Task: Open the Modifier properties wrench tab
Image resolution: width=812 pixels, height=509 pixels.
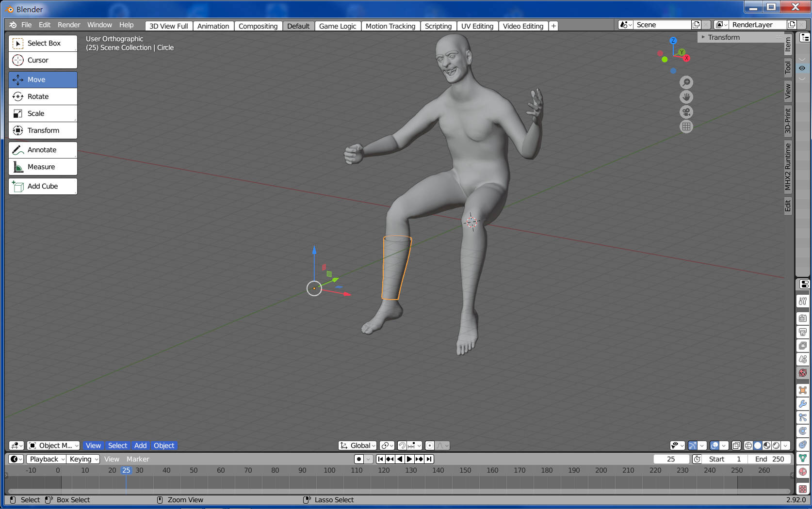Action: [803, 404]
